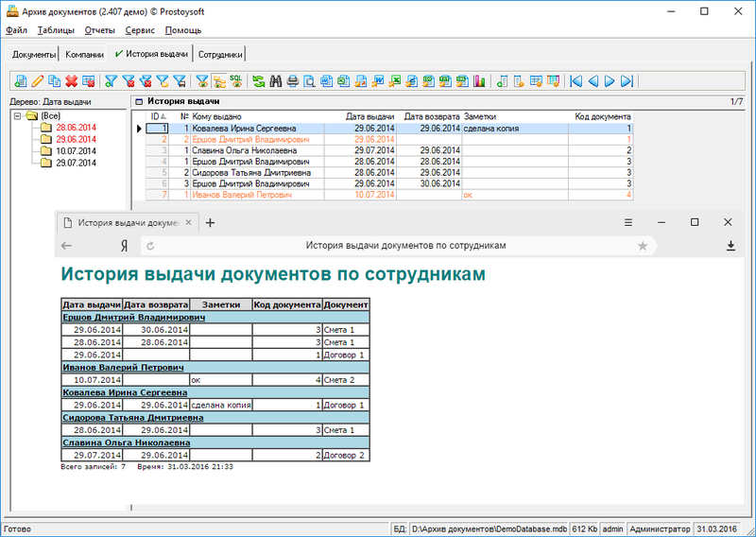Close the browser tab История выдачи
This screenshot has height=537, width=756.
click(188, 222)
